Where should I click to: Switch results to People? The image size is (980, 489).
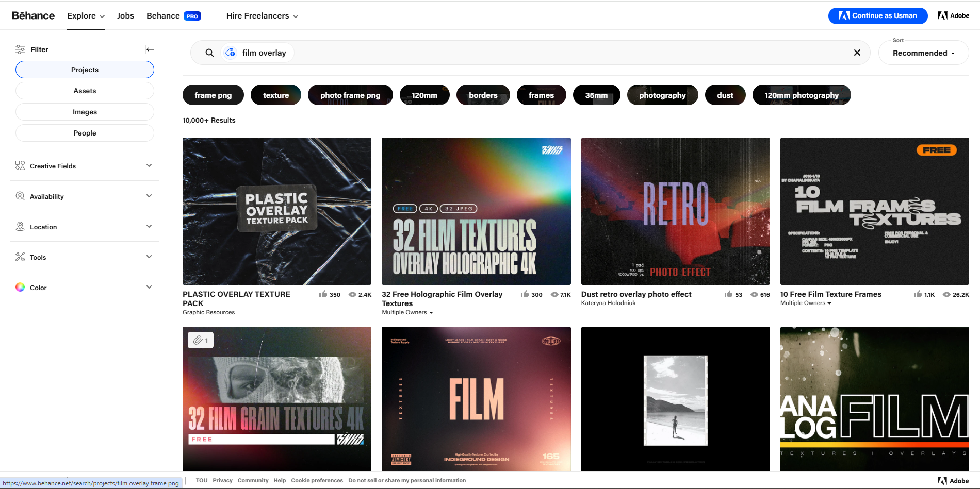(x=85, y=133)
